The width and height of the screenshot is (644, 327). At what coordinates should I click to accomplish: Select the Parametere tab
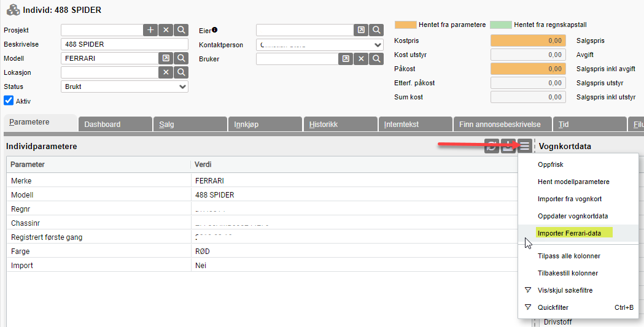(41, 122)
